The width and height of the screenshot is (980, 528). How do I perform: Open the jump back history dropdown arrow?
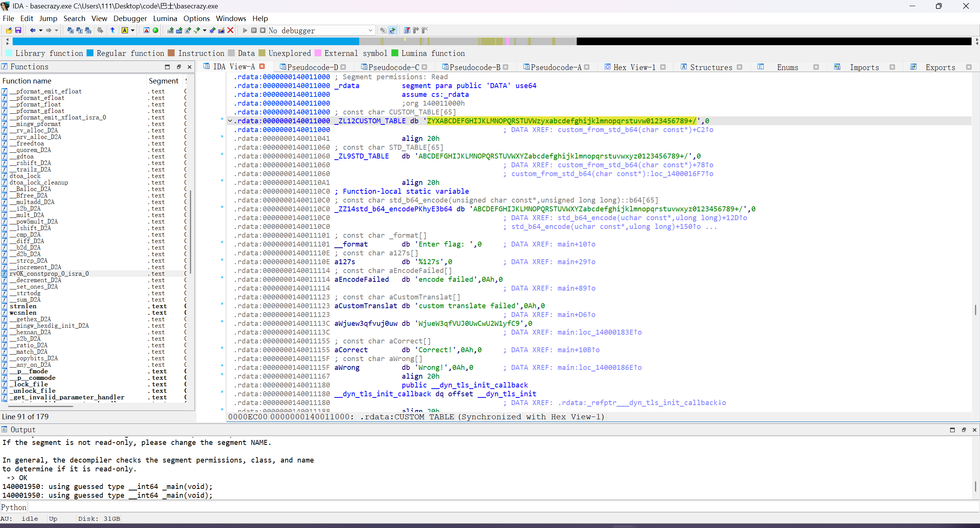pos(41,30)
